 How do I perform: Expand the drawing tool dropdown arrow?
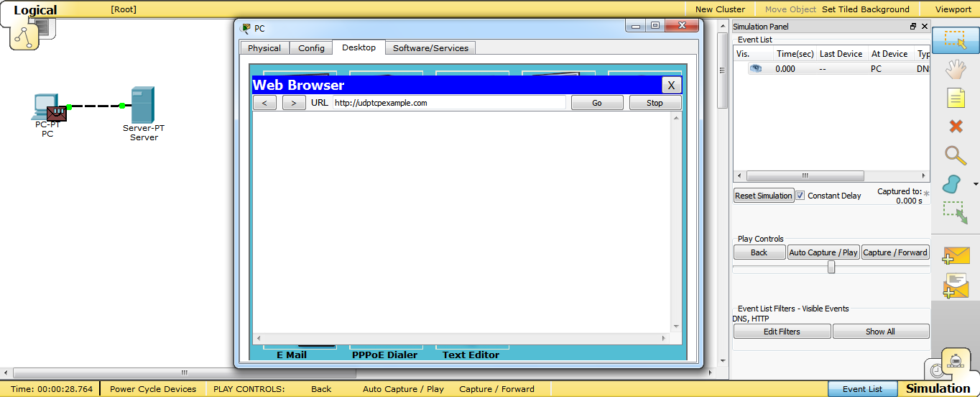(x=975, y=184)
